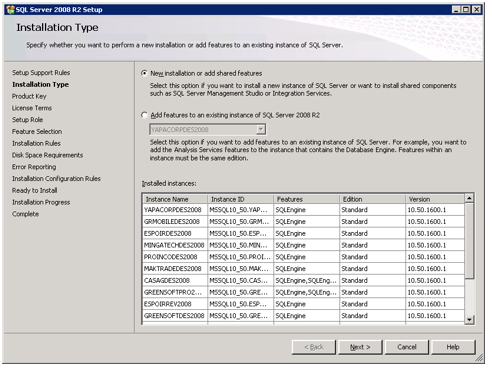
Task: Close the SQL Server 2008 R2 Setup window
Action: 477,9
